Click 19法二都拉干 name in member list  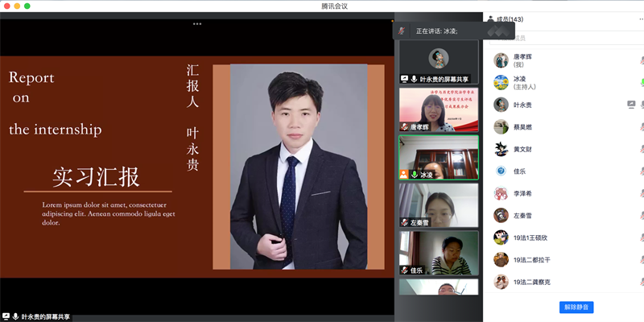click(x=532, y=260)
